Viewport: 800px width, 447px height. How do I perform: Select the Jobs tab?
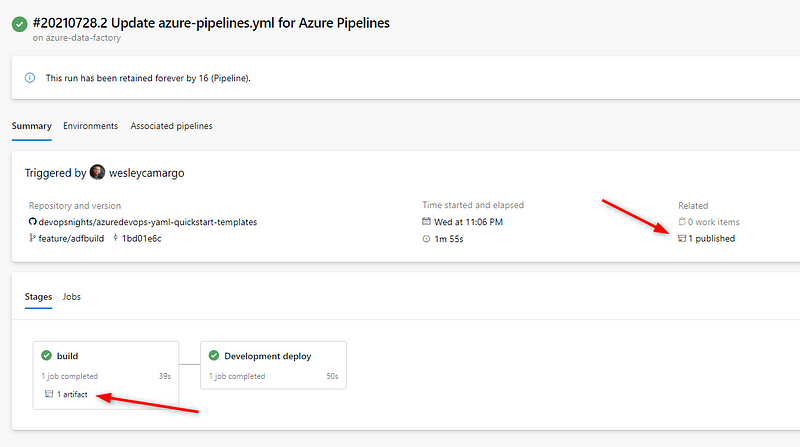click(72, 297)
